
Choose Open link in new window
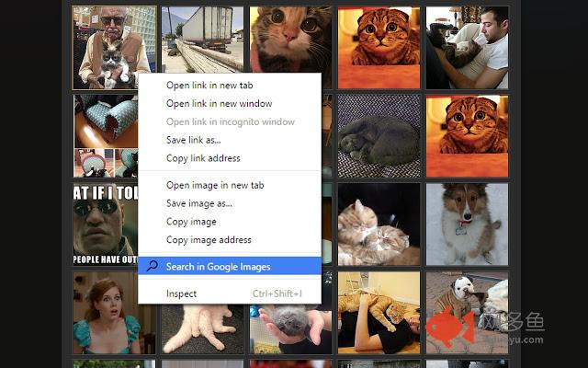click(x=219, y=104)
